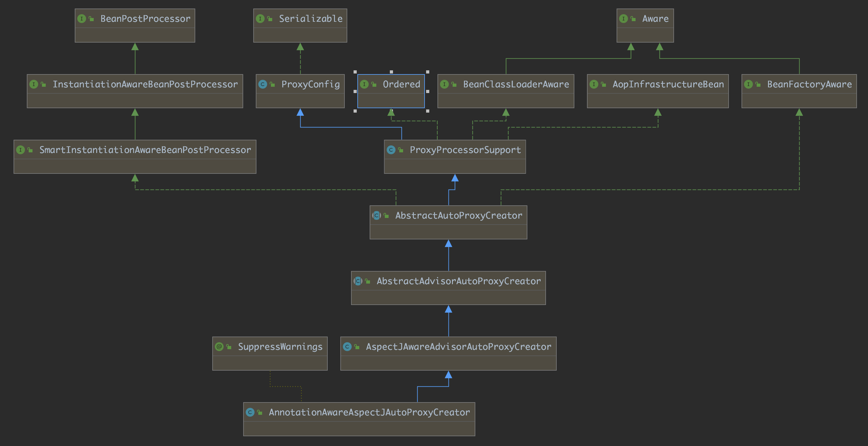Select the InstantiationAwareBeanPostProcessor label
The image size is (868, 446).
[x=145, y=85]
